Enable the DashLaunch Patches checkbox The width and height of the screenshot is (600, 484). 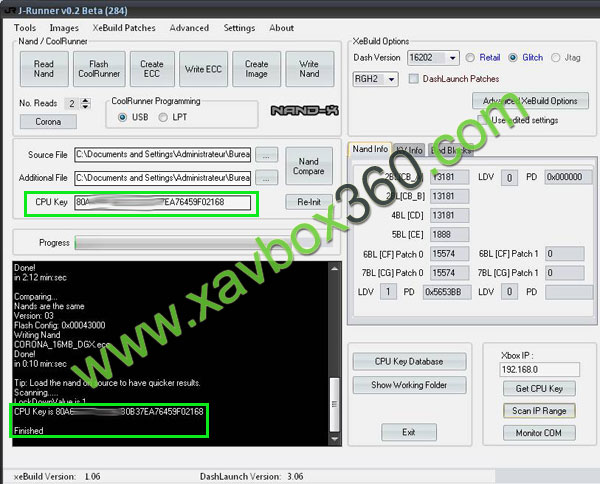(x=414, y=79)
